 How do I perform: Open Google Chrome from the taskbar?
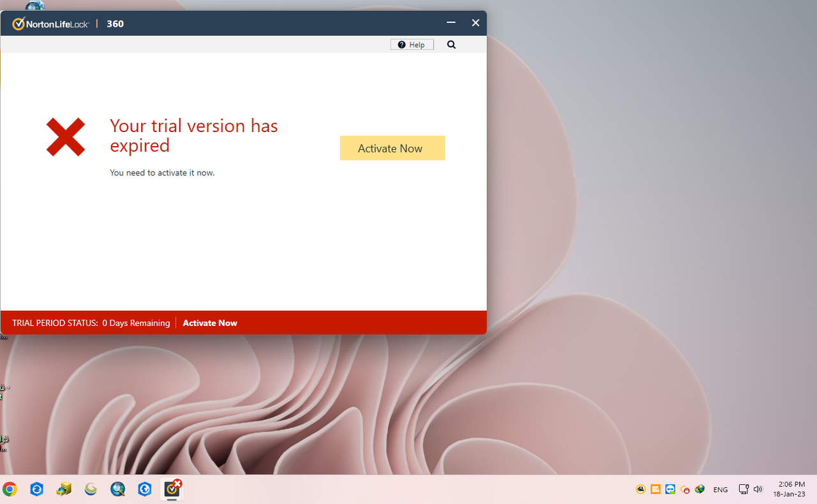coord(10,489)
